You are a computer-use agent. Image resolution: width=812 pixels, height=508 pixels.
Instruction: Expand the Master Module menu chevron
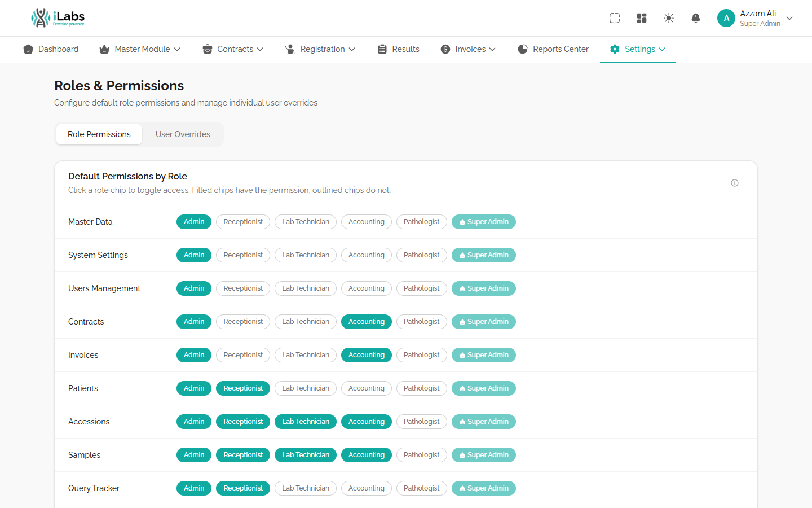click(x=177, y=49)
